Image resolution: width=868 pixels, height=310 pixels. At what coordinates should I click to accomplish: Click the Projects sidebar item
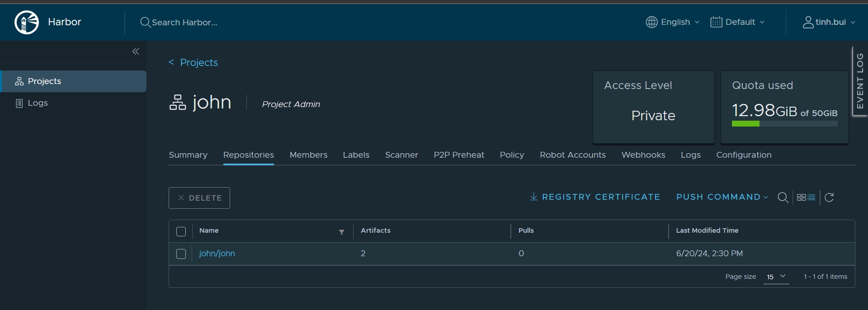[x=44, y=81]
